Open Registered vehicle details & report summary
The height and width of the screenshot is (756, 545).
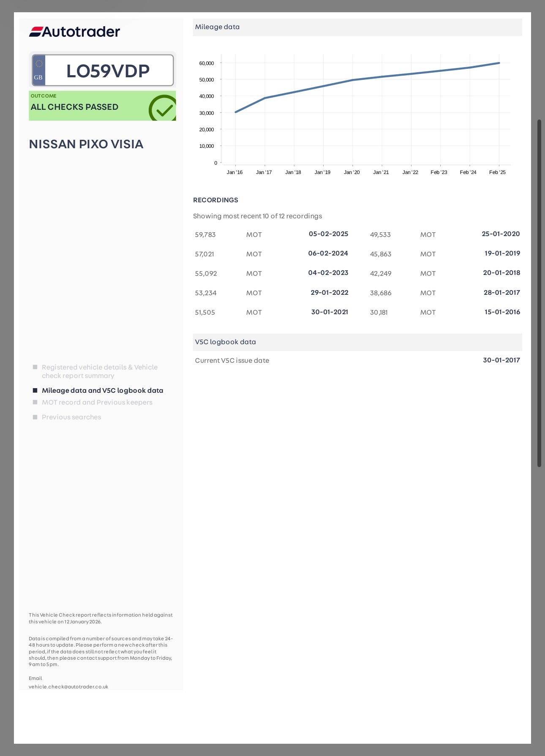[x=99, y=371]
